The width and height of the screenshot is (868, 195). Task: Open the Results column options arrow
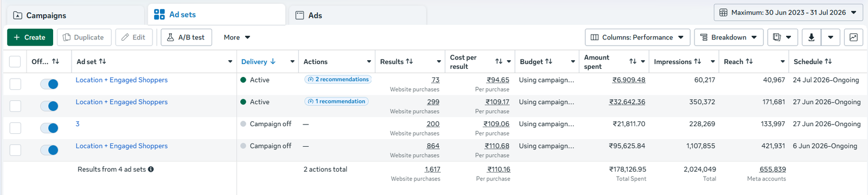pos(439,62)
